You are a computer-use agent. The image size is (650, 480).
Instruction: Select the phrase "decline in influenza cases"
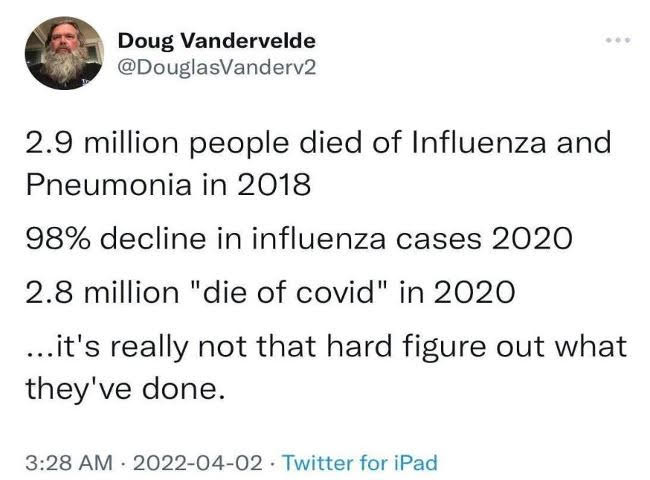[291, 238]
